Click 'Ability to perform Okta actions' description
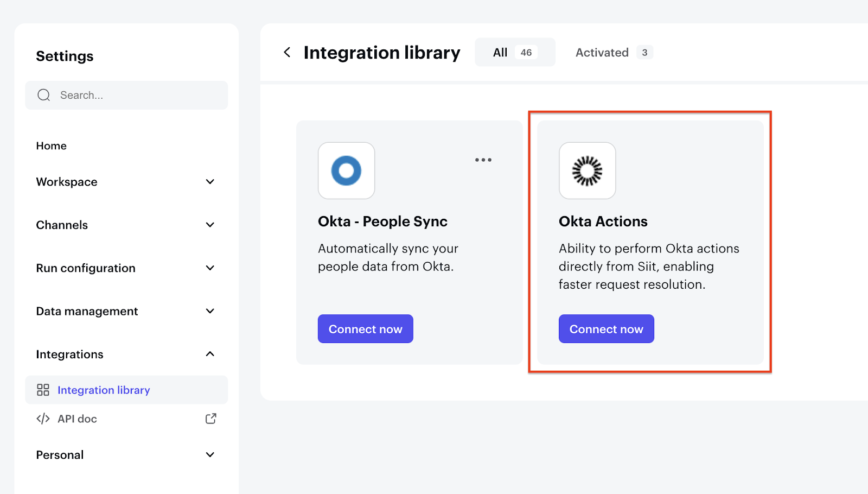This screenshot has width=868, height=494. point(649,267)
